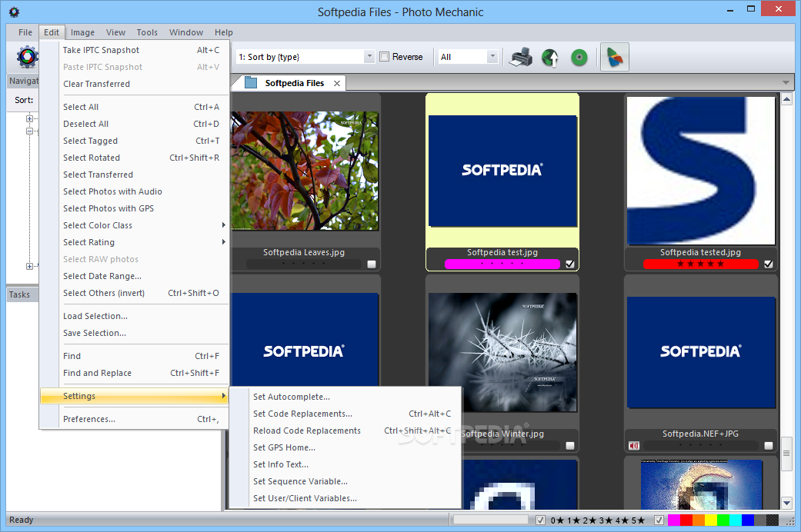Toggle the star rating filter checkbox
This screenshot has width=801, height=532.
click(540, 520)
